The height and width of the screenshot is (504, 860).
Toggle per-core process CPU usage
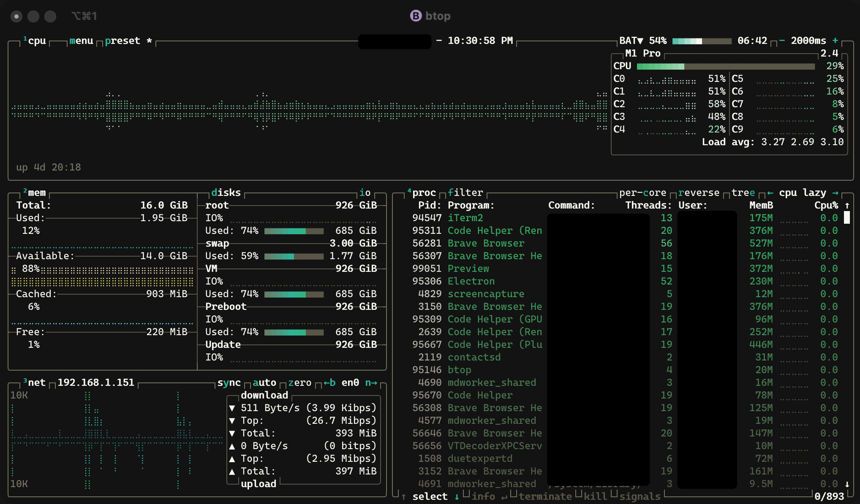click(642, 193)
